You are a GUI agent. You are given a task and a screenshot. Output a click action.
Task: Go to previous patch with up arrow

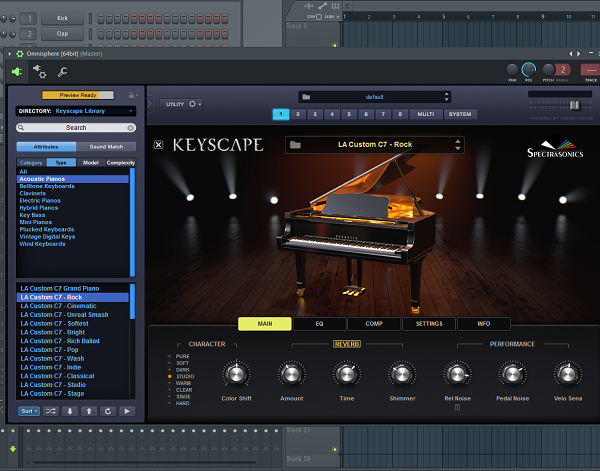pos(89,411)
